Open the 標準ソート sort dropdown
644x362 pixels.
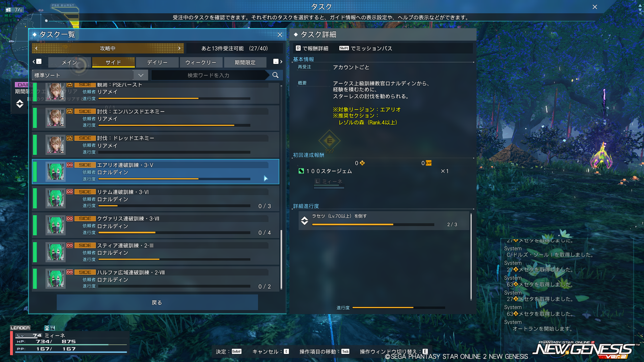tap(90, 75)
